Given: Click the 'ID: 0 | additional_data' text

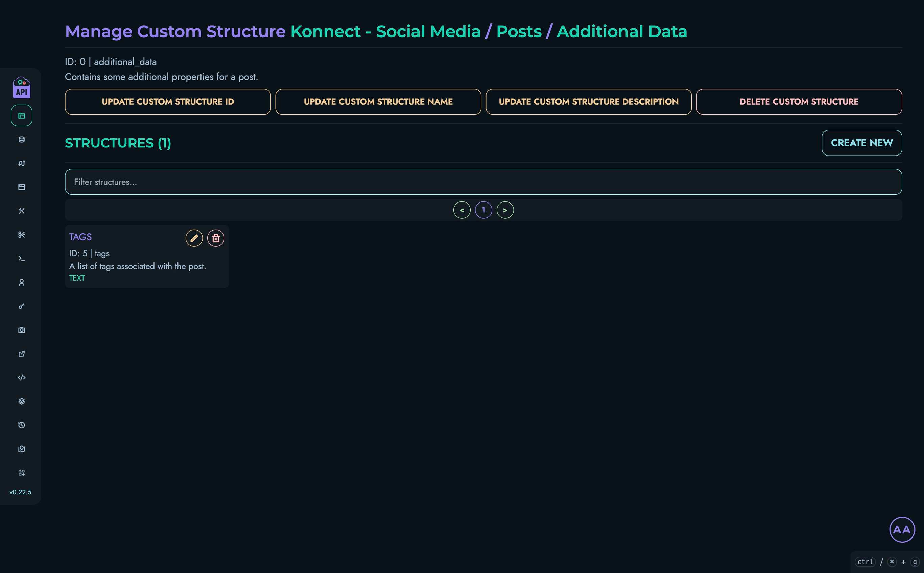Looking at the screenshot, I should 111,62.
